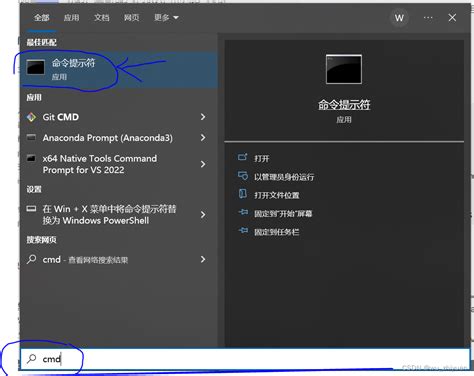
Task: Pin to Start with 固定到"开始"屏幕
Action: [283, 213]
